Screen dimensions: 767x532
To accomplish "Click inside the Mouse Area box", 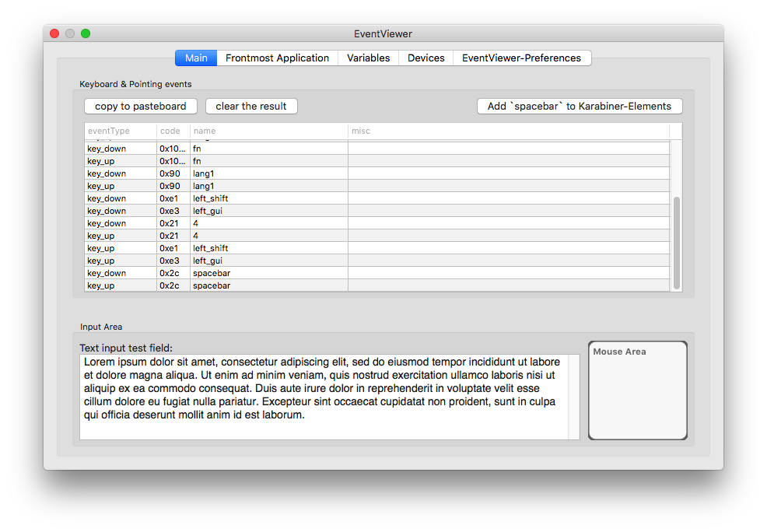I will (x=637, y=390).
